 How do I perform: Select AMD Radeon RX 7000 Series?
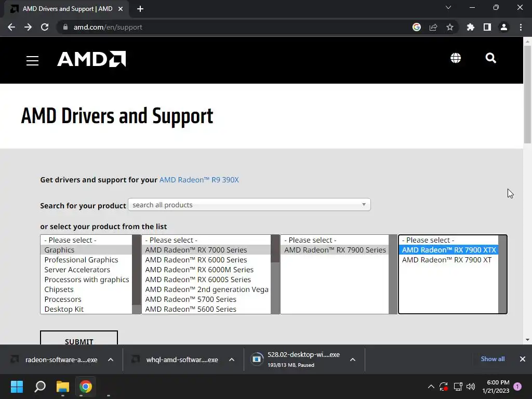pos(206,250)
